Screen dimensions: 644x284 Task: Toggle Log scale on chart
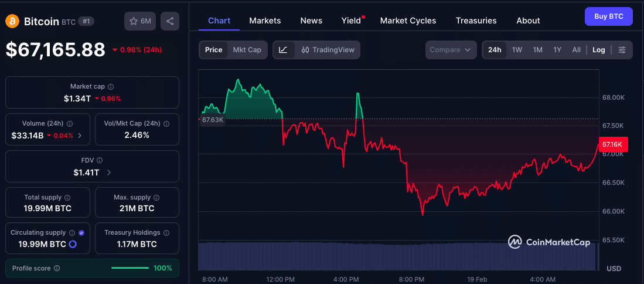pos(599,50)
